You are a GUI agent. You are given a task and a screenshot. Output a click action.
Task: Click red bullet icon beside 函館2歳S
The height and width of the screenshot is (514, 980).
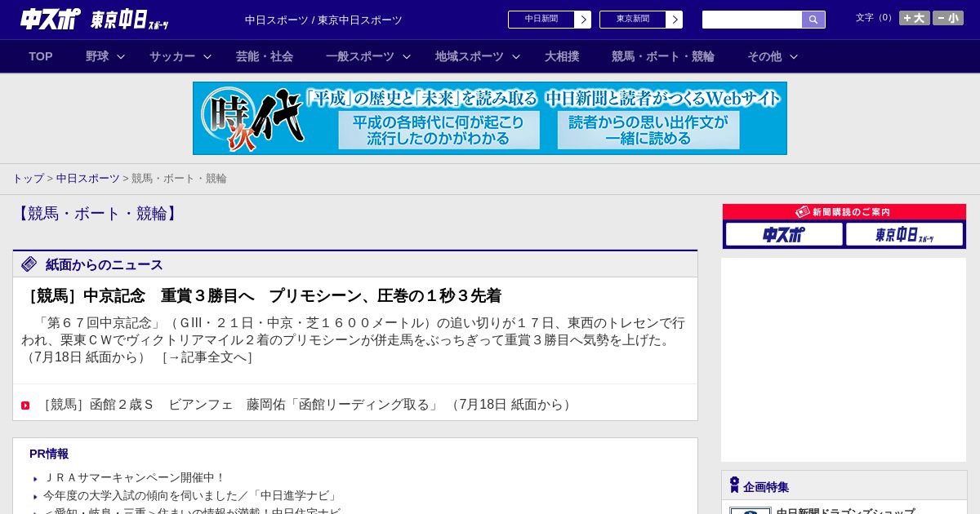[x=25, y=405]
